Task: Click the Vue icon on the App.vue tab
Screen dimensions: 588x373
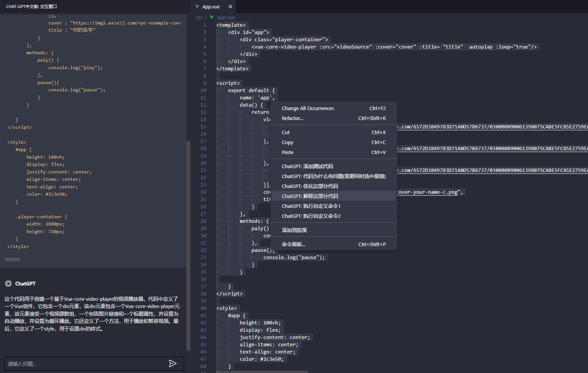Action: pyautogui.click(x=197, y=6)
